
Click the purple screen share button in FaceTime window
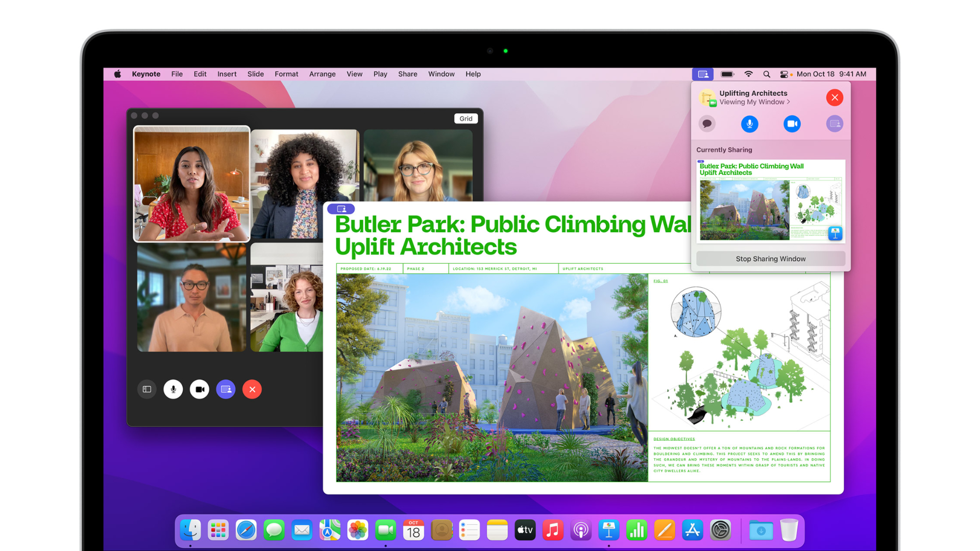[226, 389]
